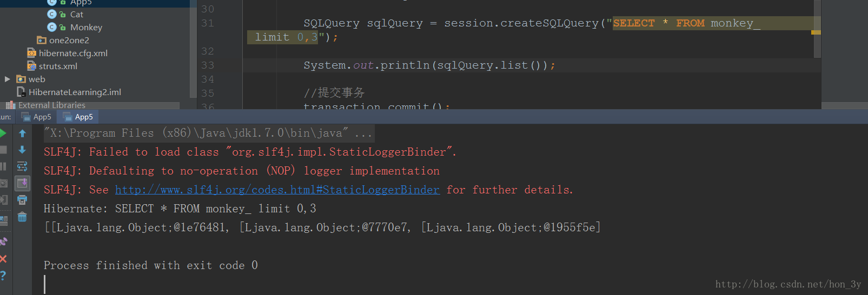Click the struts.xml file icon
Viewport: 868px width, 295px height.
pyautogui.click(x=32, y=66)
